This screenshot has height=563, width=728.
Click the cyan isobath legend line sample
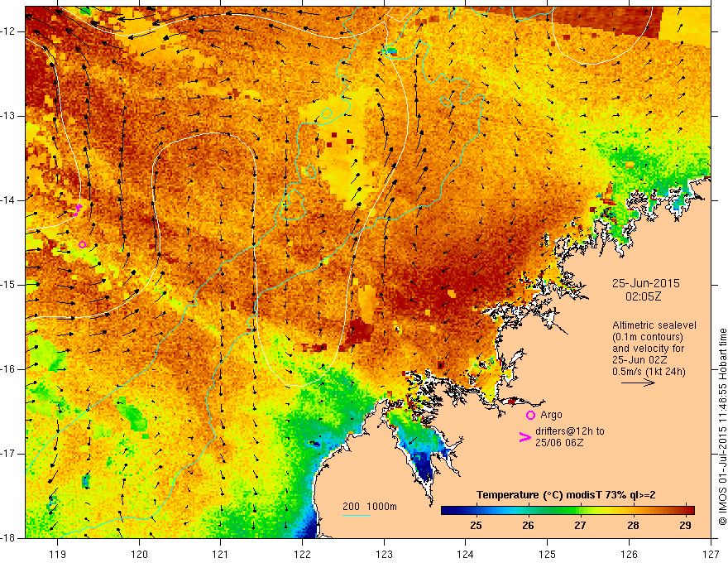click(356, 515)
